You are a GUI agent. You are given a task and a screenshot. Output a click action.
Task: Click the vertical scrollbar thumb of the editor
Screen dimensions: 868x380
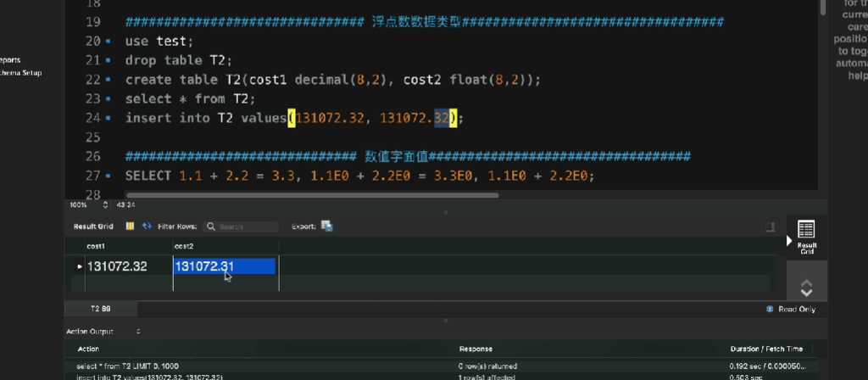click(x=822, y=8)
